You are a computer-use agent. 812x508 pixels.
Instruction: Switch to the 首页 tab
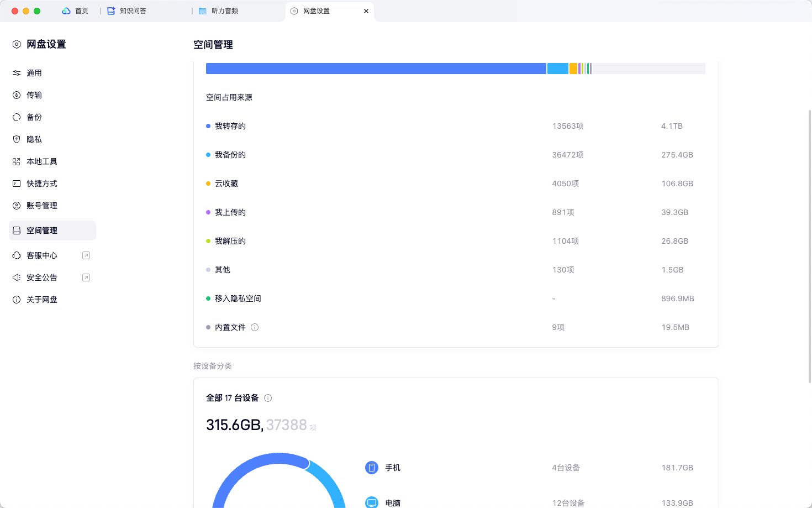(x=76, y=11)
